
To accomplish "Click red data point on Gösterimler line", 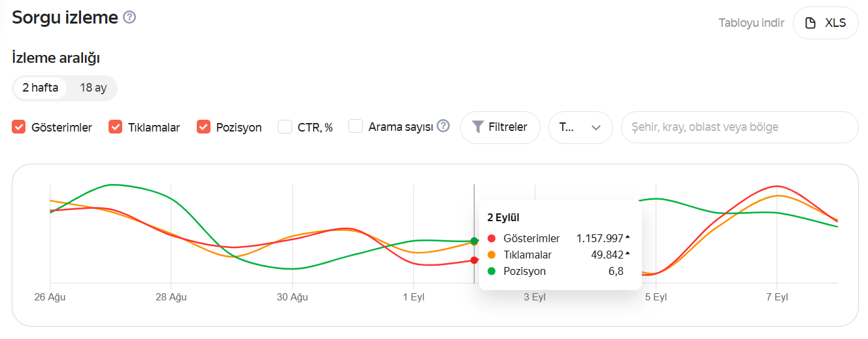I will pos(474,260).
